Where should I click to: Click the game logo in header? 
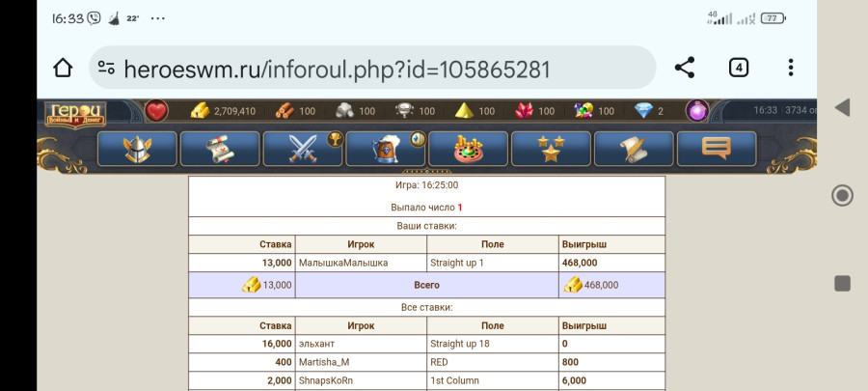74,113
